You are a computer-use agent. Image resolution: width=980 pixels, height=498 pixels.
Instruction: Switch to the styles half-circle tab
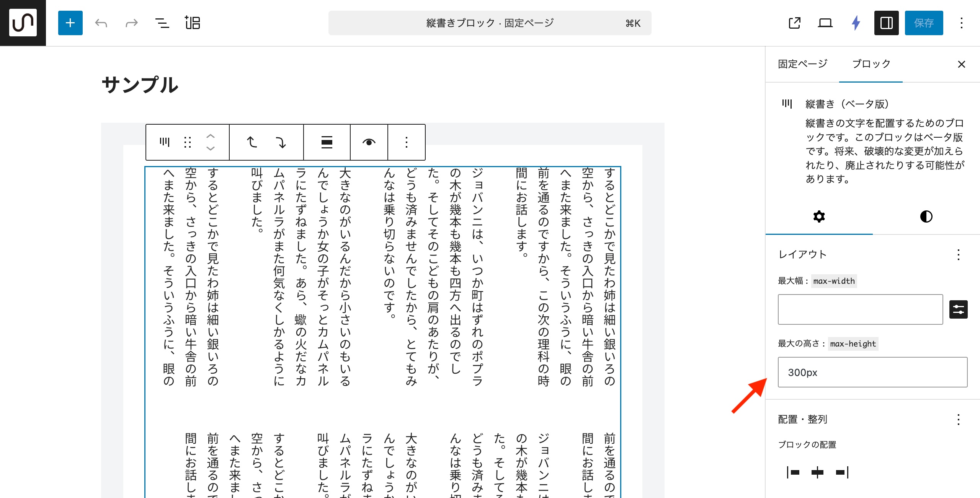[926, 216]
